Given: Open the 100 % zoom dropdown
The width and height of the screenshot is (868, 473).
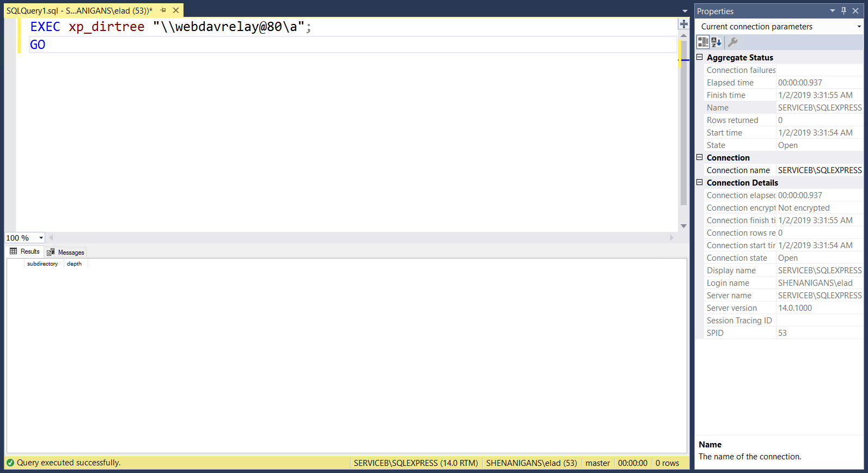Looking at the screenshot, I should [x=41, y=238].
